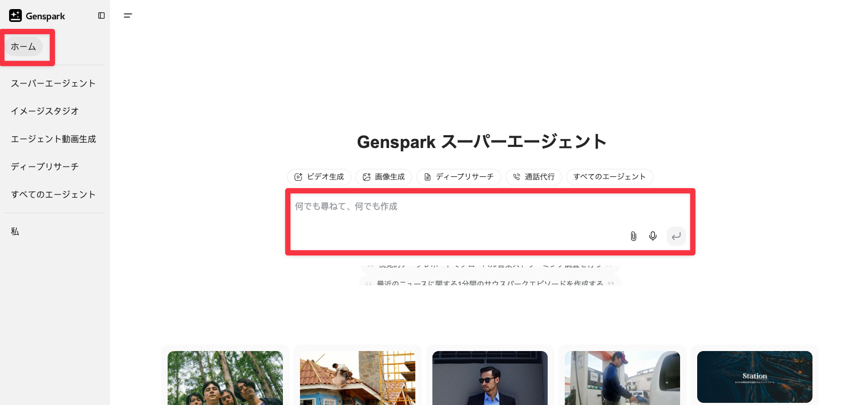This screenshot has height=405, width=868.
Task: Open the 通話代行 agent chip
Action: point(534,177)
